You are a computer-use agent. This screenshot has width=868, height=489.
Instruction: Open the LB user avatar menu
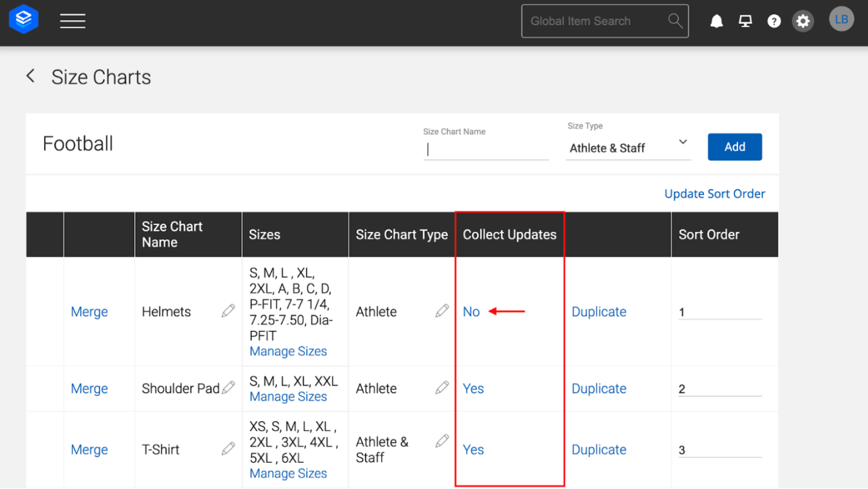pyautogui.click(x=841, y=19)
